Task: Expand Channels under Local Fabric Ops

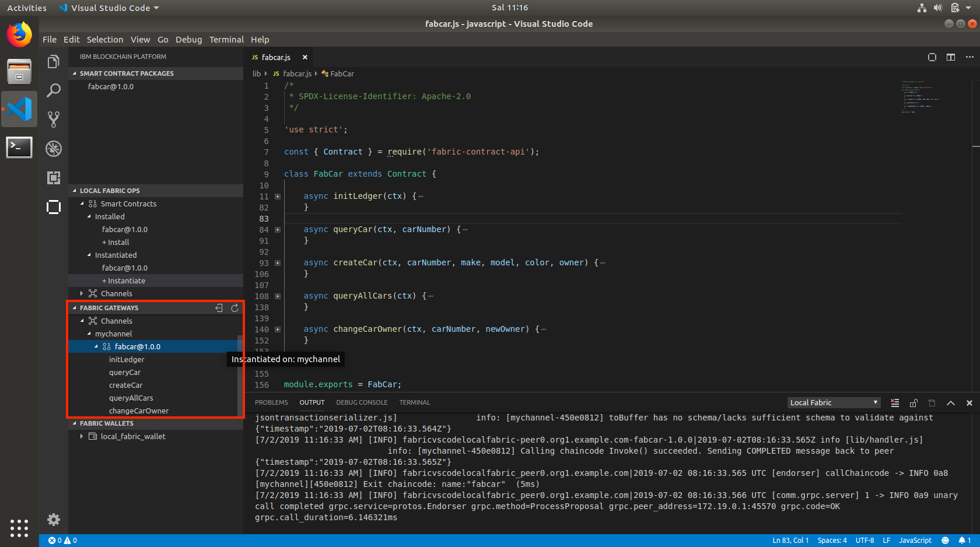Action: click(x=82, y=294)
